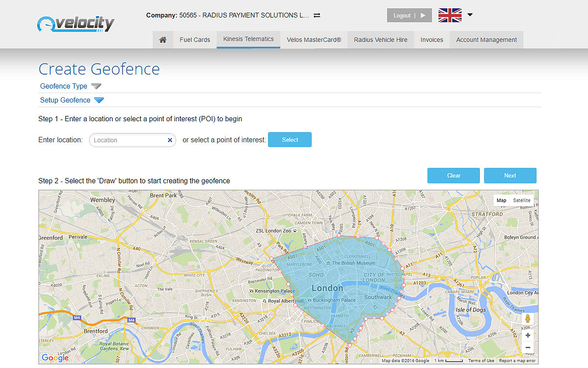Click the Wembley label on the map
Image resolution: width=588 pixels, height=368 pixels.
103,200
